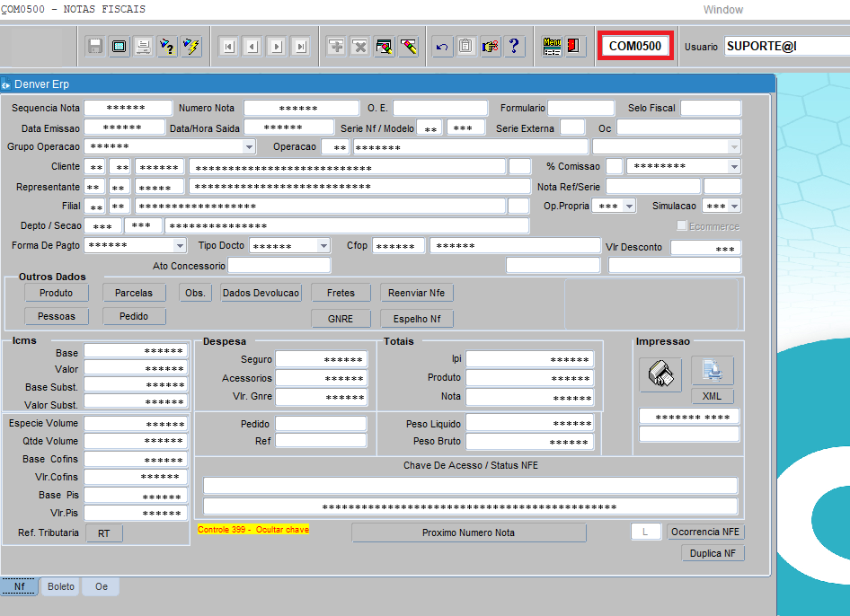Switch to the Boleto tab
Image resolution: width=850 pixels, height=616 pixels.
point(61,586)
